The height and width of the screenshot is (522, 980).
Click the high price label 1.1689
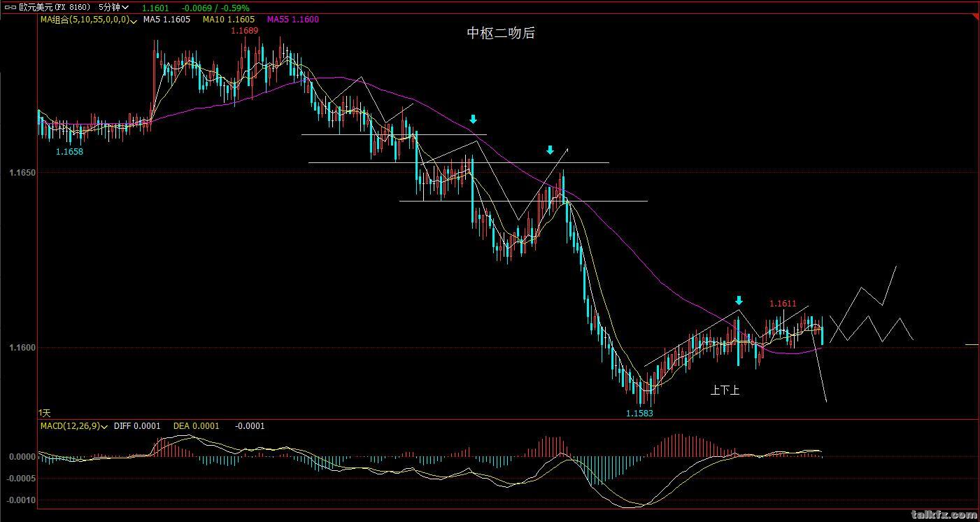pos(244,31)
